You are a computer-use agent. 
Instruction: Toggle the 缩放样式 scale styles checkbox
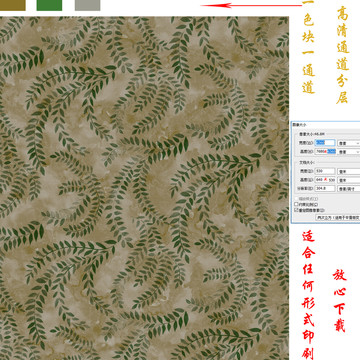[x=296, y=199]
